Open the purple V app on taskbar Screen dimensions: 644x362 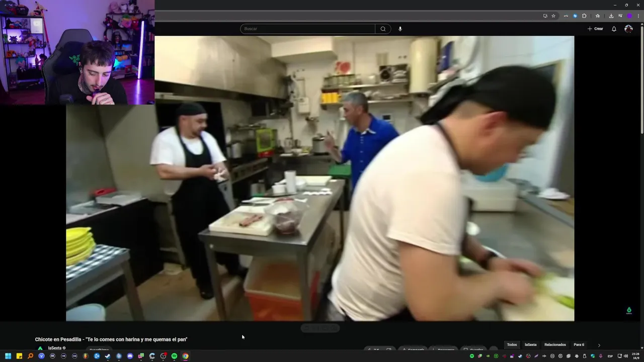coord(41,356)
